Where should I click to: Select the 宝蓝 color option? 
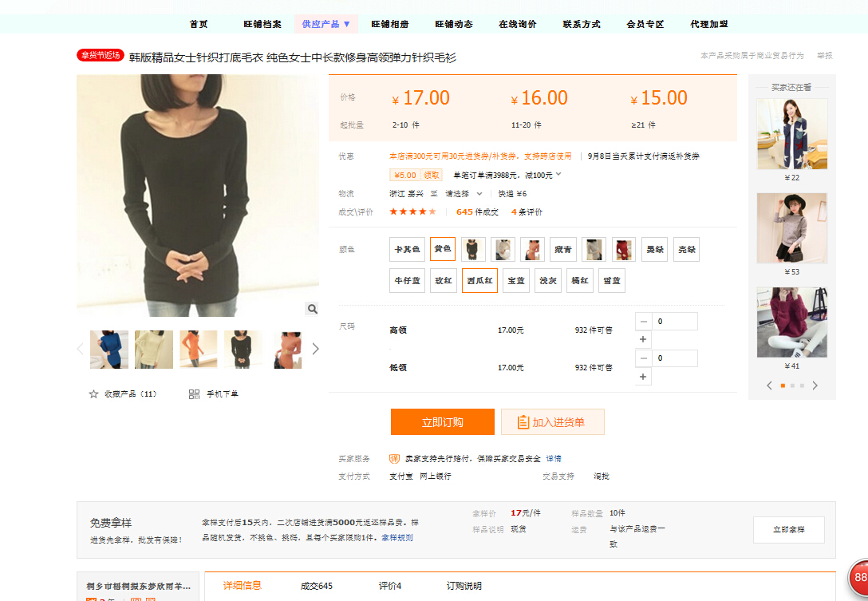click(515, 281)
